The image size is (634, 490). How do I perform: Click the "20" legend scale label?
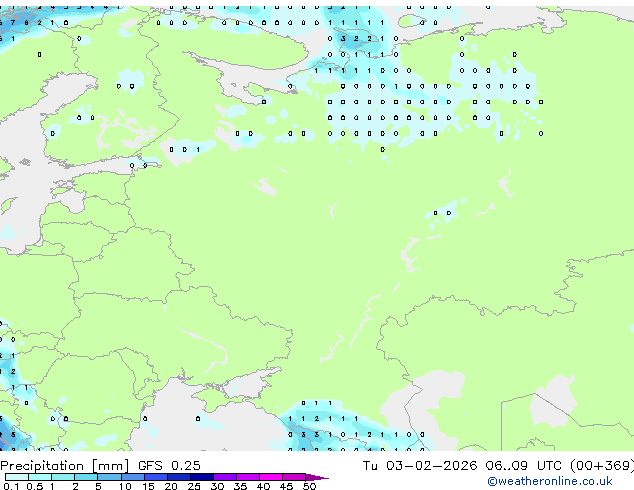pyautogui.click(x=171, y=486)
